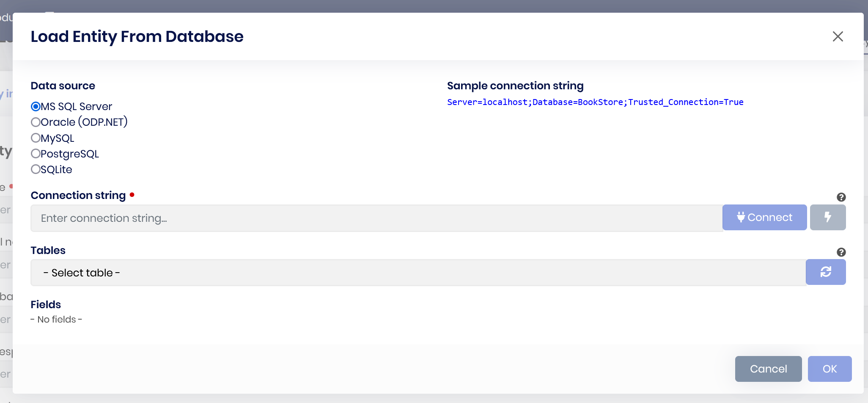
Task: Click the Sample connection string heading
Action: click(x=515, y=86)
